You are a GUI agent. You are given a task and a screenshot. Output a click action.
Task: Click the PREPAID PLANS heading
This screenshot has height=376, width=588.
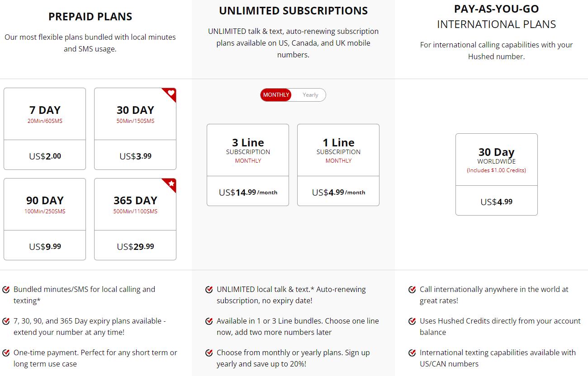(x=90, y=17)
